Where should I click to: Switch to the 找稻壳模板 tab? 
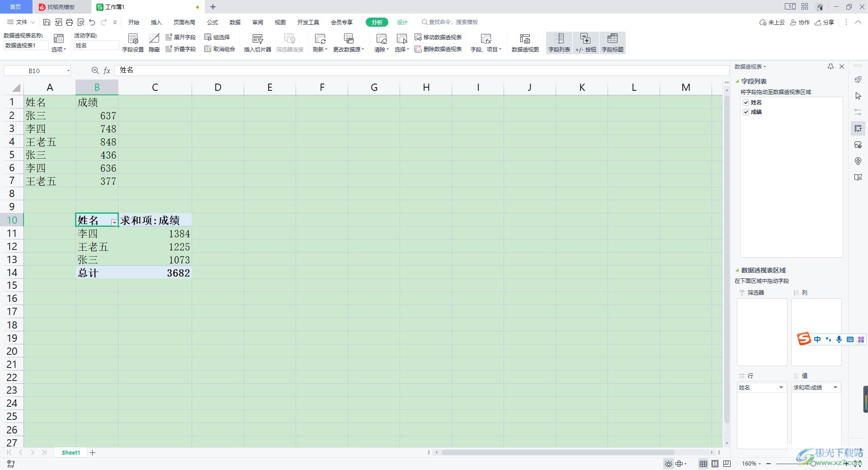click(61, 7)
